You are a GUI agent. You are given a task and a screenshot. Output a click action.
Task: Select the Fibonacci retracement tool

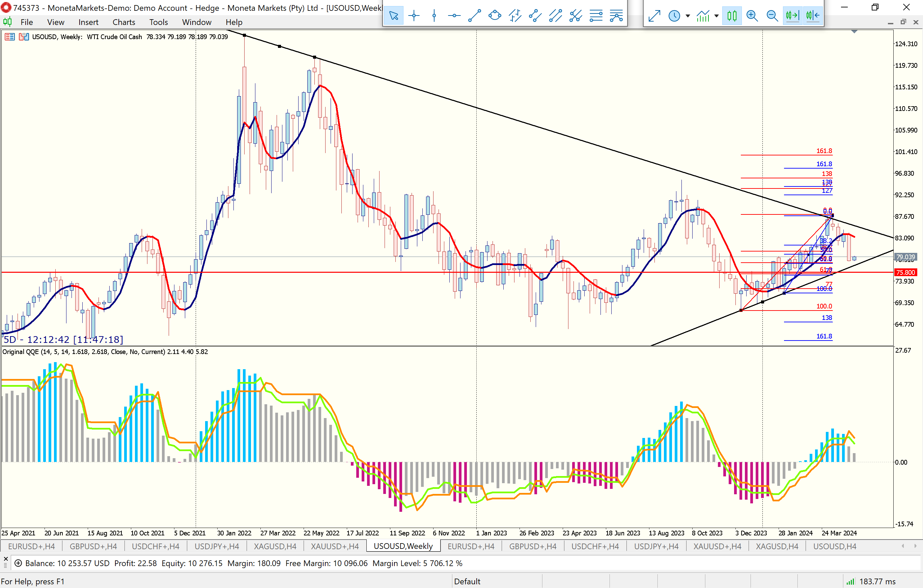click(x=596, y=16)
